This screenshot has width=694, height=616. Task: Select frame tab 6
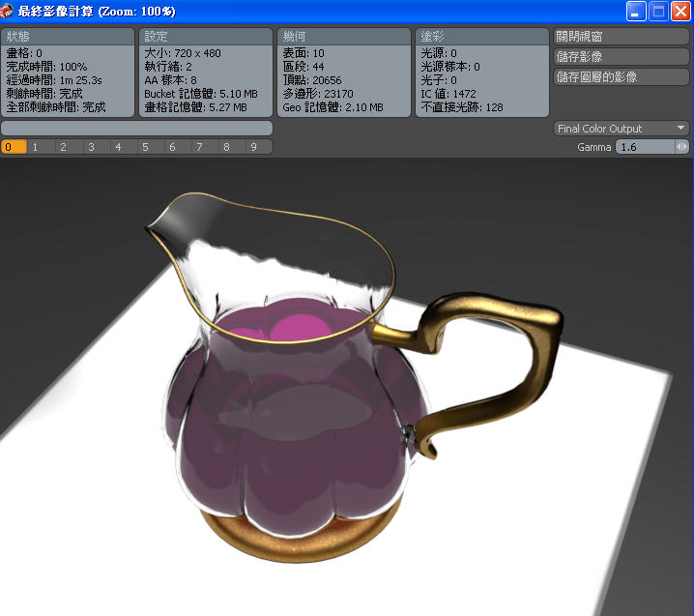click(177, 147)
